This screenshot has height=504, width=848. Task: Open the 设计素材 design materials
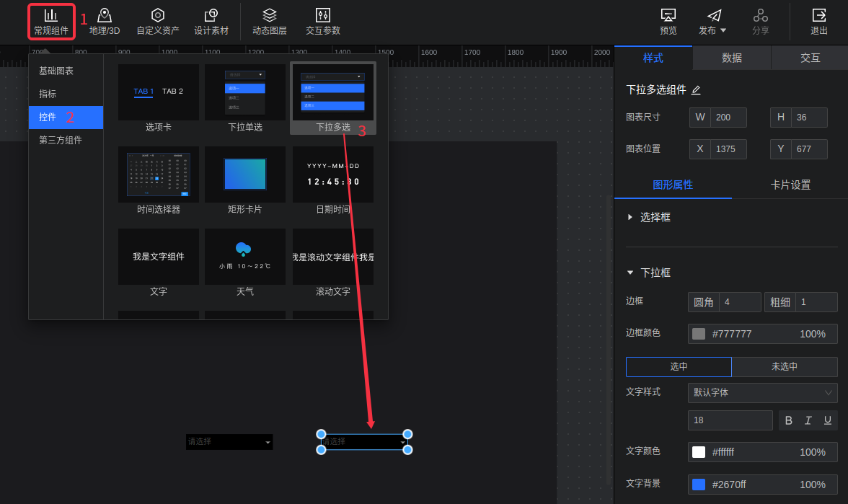(x=211, y=21)
